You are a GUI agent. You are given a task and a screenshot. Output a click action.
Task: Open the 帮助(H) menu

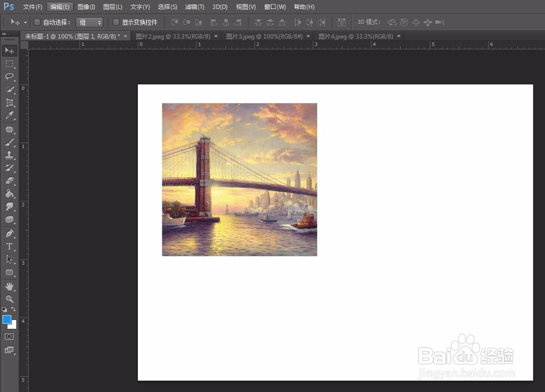point(304,7)
